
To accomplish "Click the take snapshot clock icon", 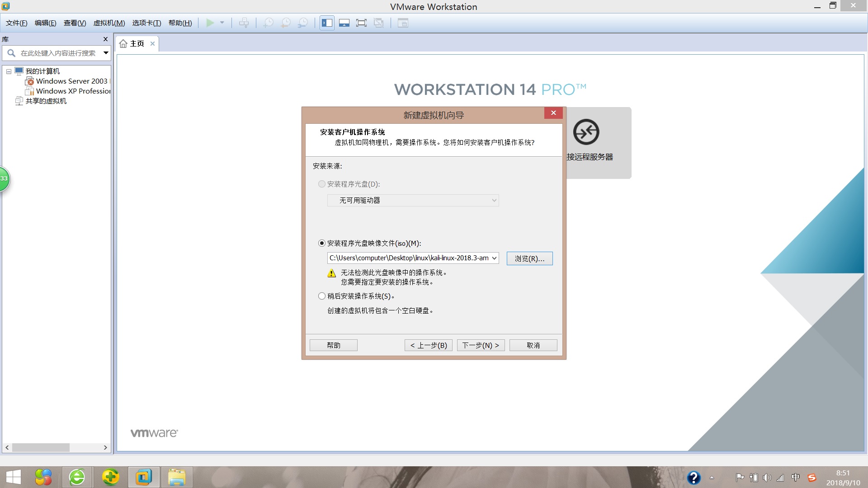I will [269, 23].
